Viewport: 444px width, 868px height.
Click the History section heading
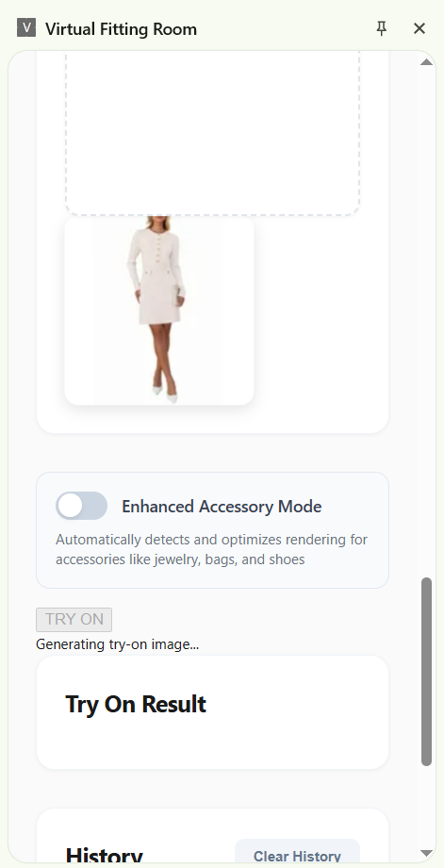point(104,855)
